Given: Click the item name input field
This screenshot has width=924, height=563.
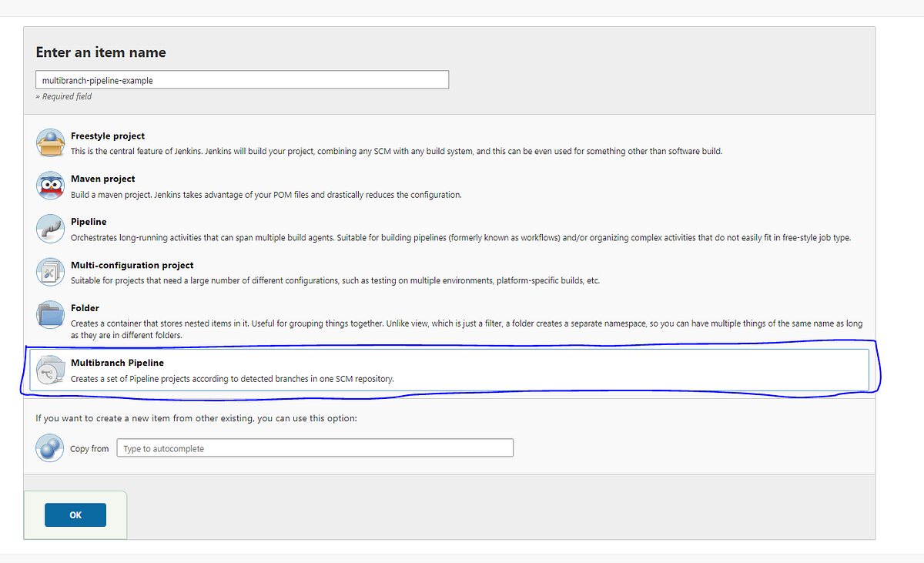Looking at the screenshot, I should click(x=242, y=79).
